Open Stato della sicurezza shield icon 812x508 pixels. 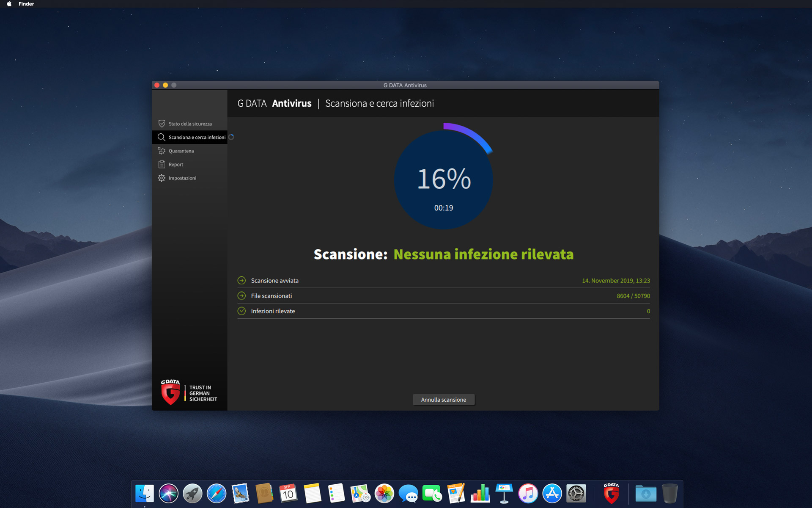point(162,124)
